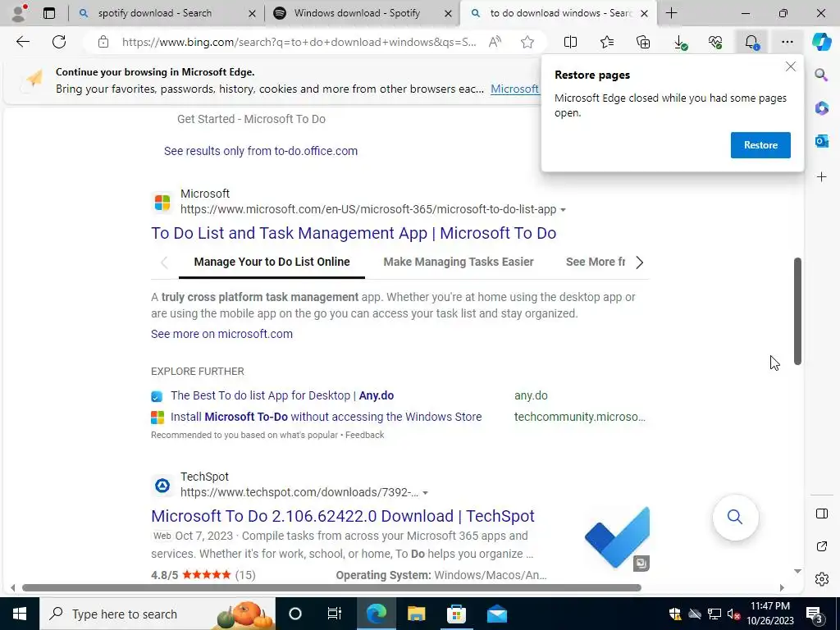This screenshot has width=840, height=630.
Task: Open Collections icon in toolbar
Action: pos(643,42)
